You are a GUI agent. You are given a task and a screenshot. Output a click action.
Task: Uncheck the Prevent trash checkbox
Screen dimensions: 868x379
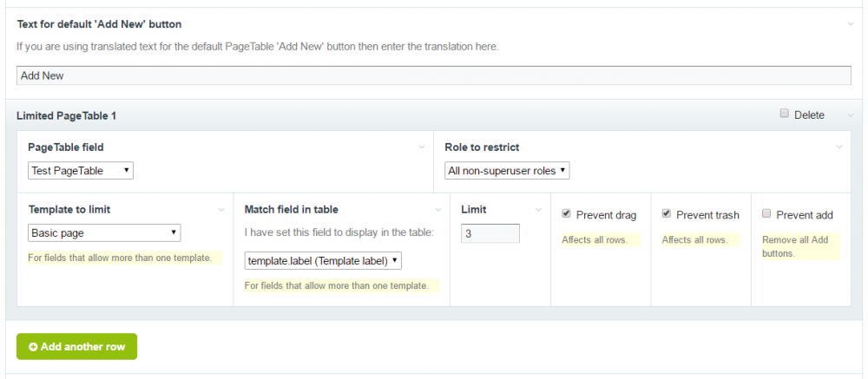click(x=667, y=213)
